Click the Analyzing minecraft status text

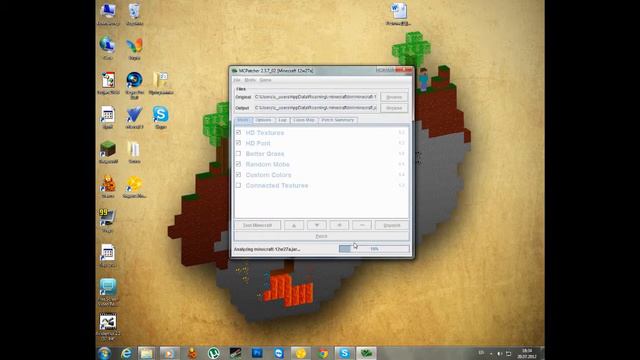click(267, 249)
